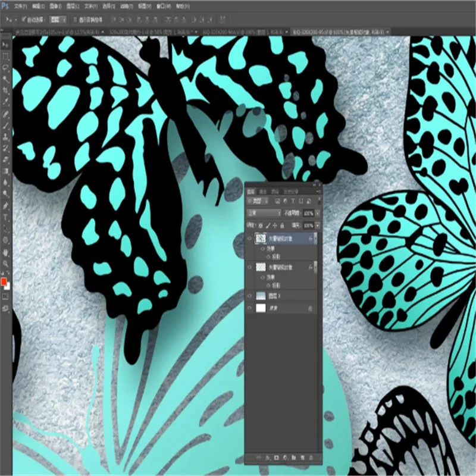Lock image pixels brush icon
Viewport: 476px width, 476px height.
(268, 226)
